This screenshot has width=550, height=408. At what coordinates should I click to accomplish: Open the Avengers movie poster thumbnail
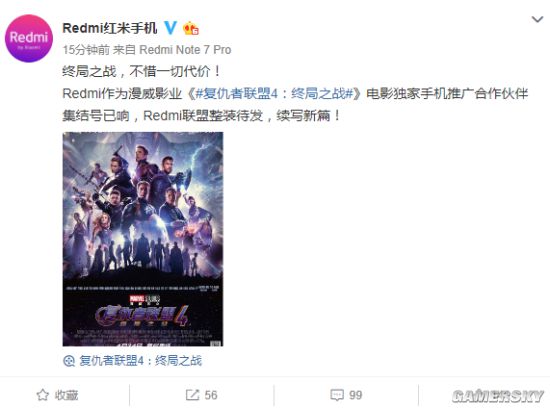coord(143,239)
